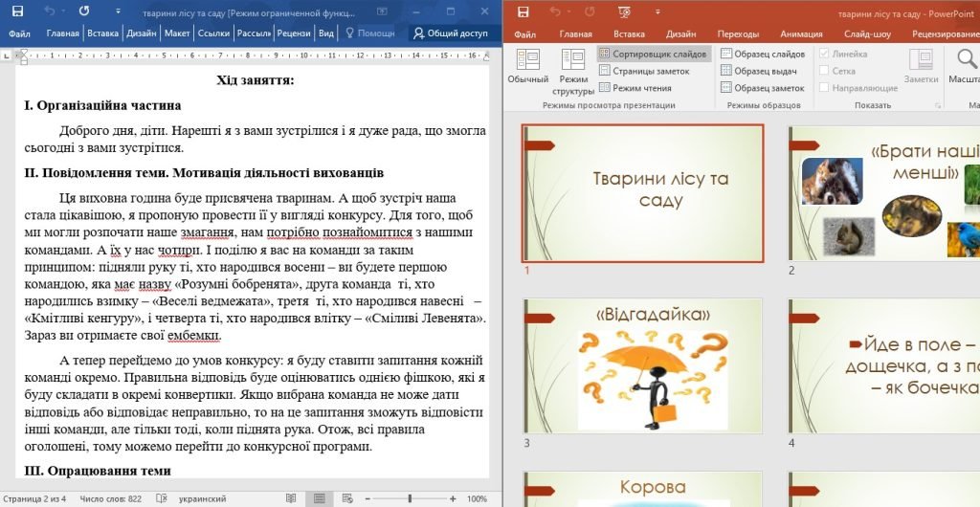Open the Файл menu in Word

tap(19, 33)
